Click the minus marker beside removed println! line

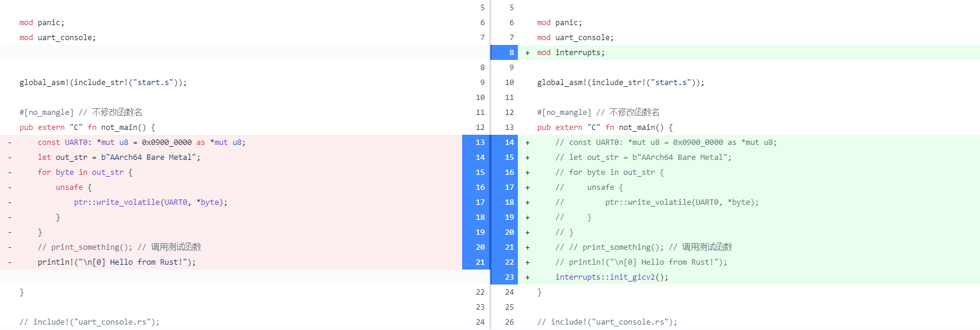coord(10,262)
